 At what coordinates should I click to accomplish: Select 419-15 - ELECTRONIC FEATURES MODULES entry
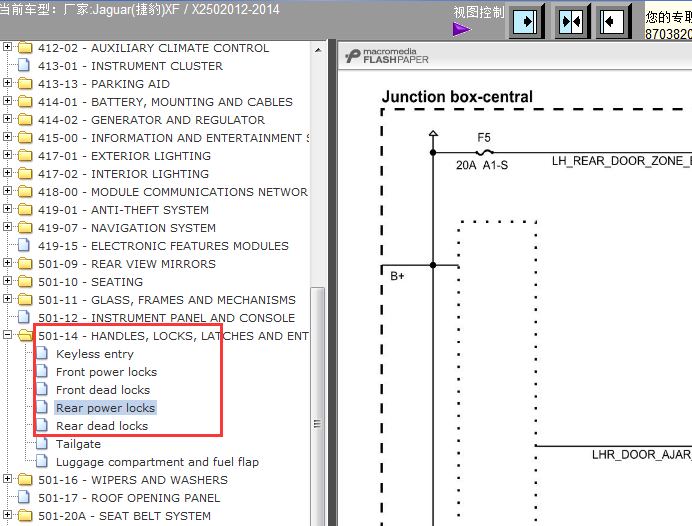pos(163,246)
